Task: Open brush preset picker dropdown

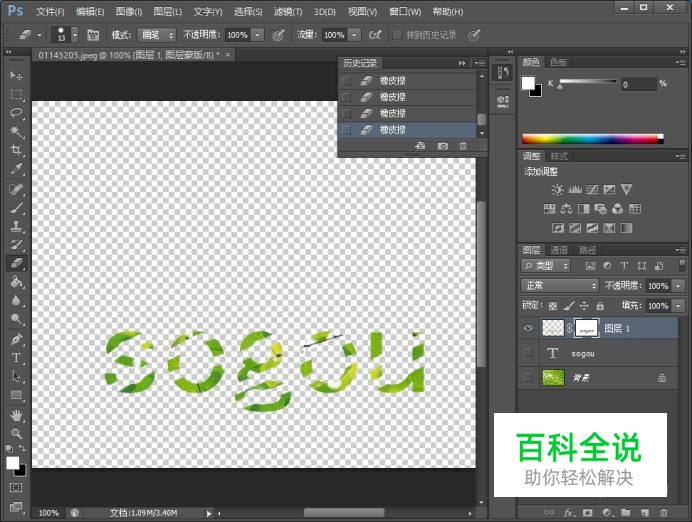Action: click(75, 34)
